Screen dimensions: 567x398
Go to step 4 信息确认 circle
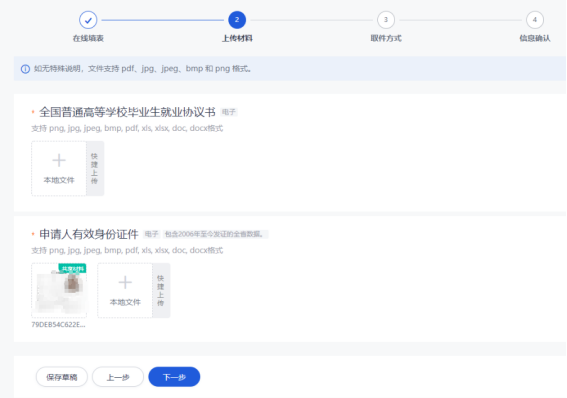(x=535, y=20)
